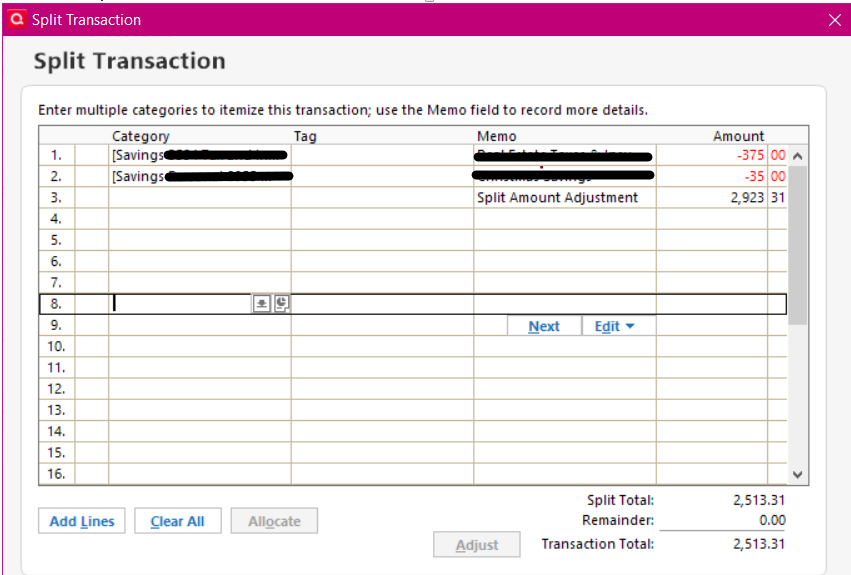Close the Split Transaction dialog

click(x=835, y=20)
